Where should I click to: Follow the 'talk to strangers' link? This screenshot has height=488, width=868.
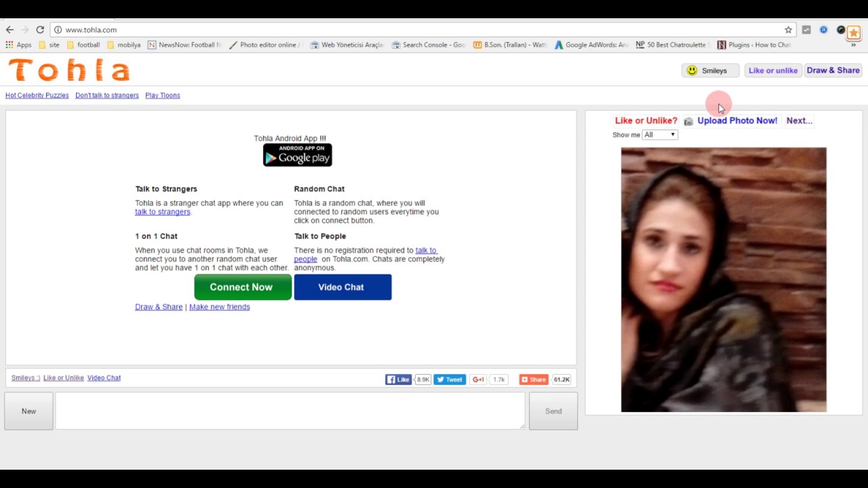(x=163, y=212)
